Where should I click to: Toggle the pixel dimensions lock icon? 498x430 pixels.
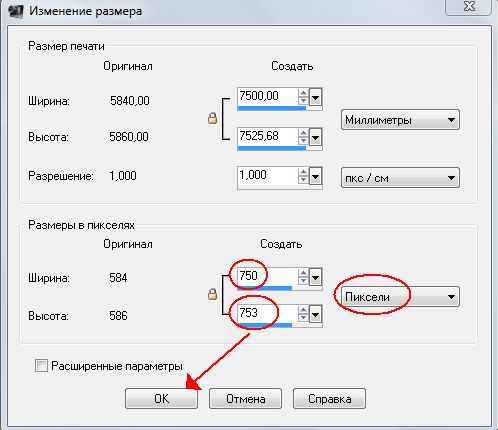212,294
